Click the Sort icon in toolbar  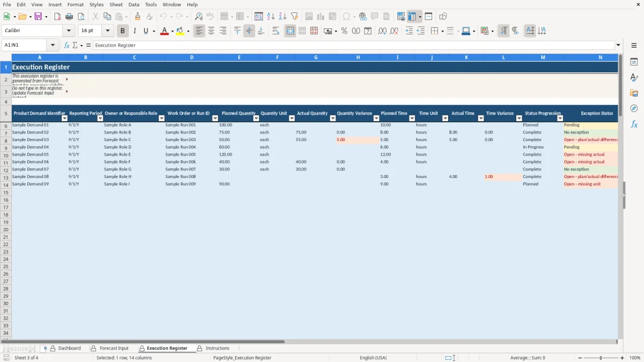tap(259, 17)
